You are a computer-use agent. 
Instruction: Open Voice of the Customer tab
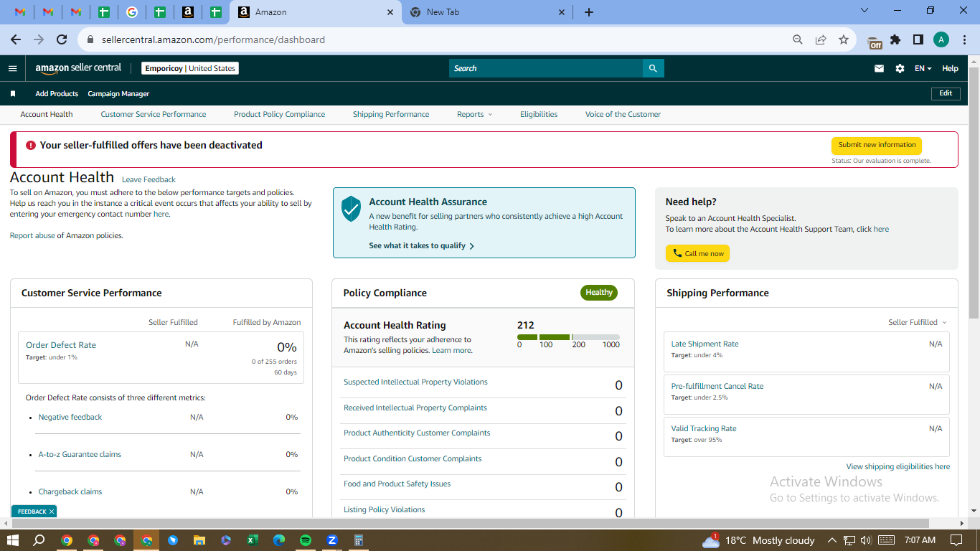(x=623, y=115)
